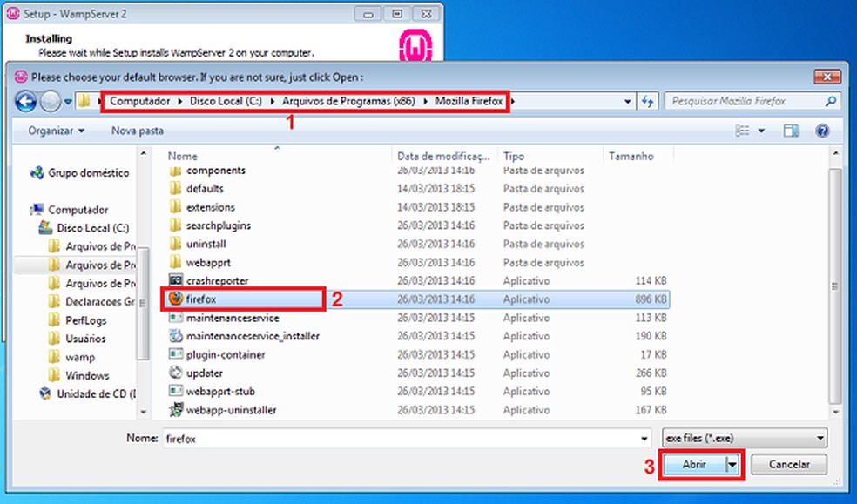Open the Usuários folder in tree
Image resolution: width=857 pixels, height=504 pixels.
click(x=85, y=339)
